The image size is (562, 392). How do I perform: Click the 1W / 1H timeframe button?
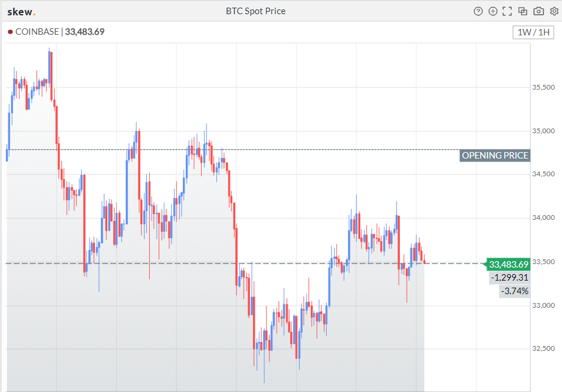[x=533, y=32]
